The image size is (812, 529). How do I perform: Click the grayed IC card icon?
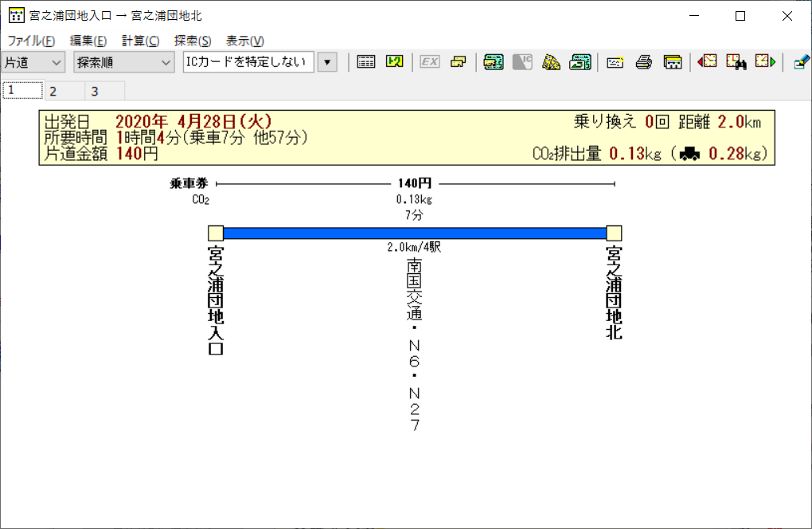(x=522, y=62)
